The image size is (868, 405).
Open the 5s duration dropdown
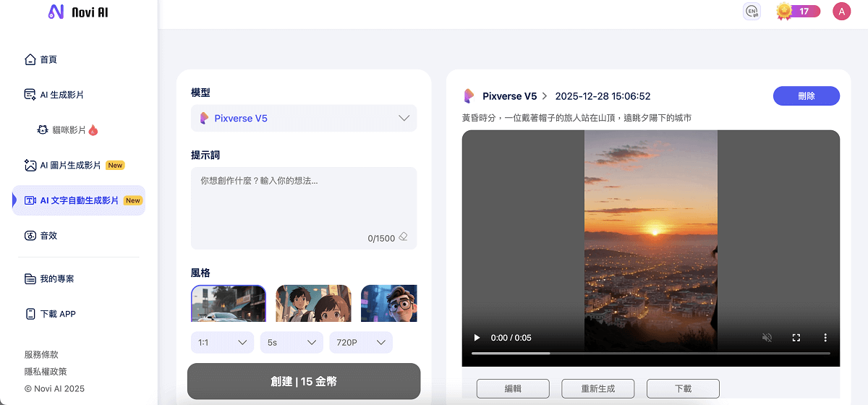[292, 342]
